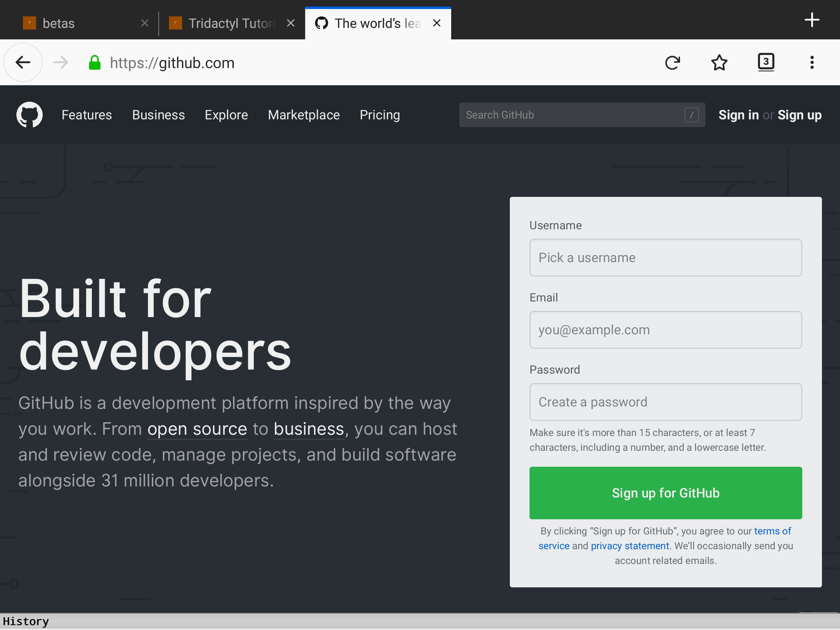Click the GitHub Octocat logo

30,114
